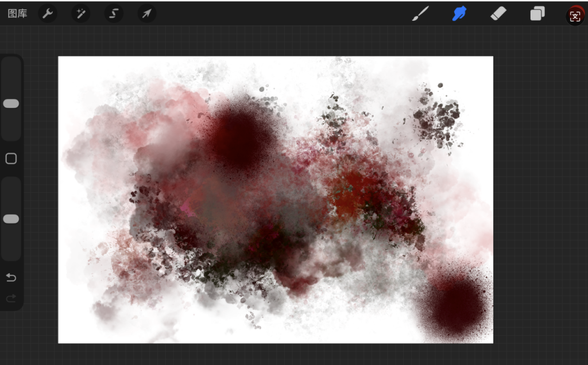Viewport: 588px width, 365px height.
Task: Redo the undone stroke
Action: coord(11,298)
